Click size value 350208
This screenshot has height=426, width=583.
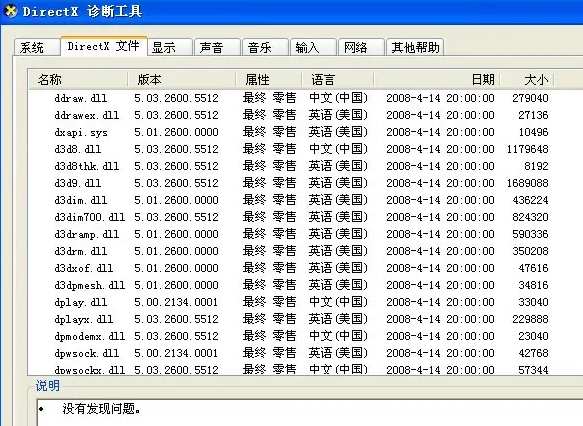tap(530, 251)
